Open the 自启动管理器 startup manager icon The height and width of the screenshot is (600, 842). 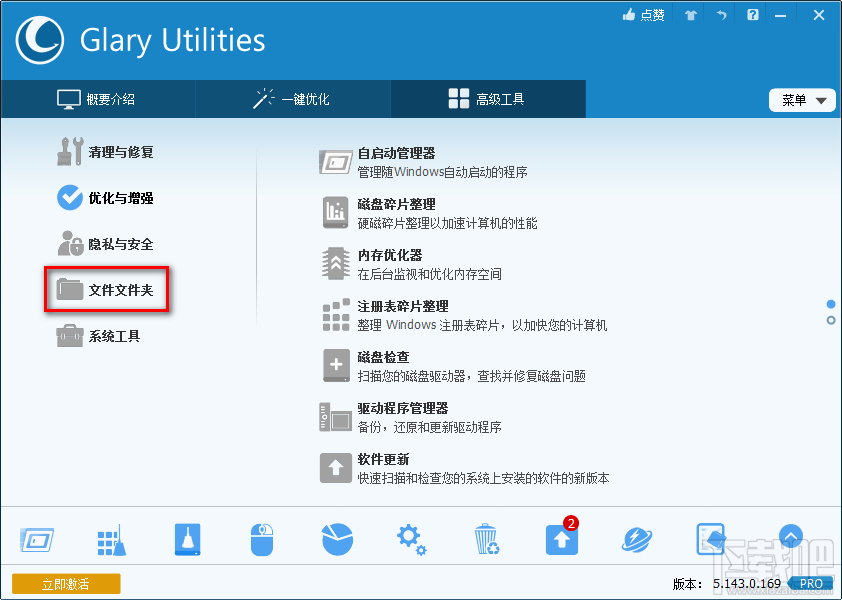tap(336, 162)
